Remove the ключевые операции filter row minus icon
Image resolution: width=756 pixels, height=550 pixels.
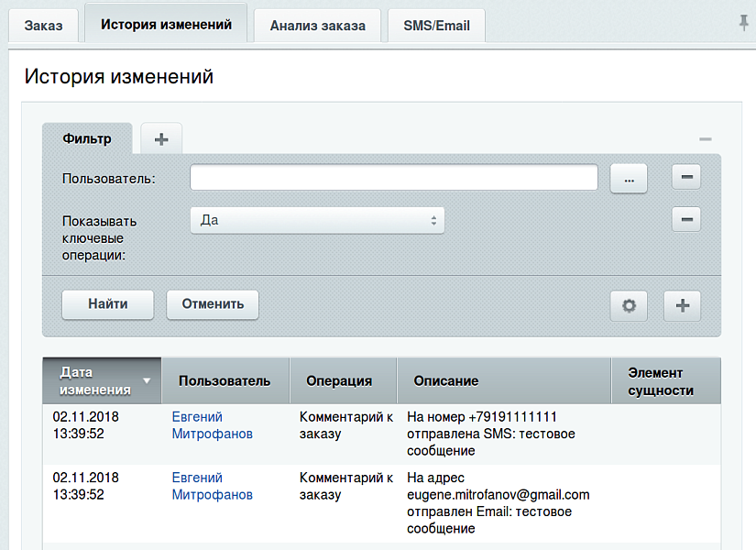(x=685, y=219)
